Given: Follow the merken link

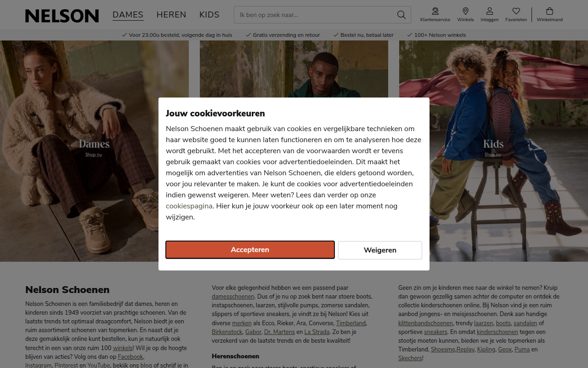Looking at the screenshot, I should click(242, 323).
